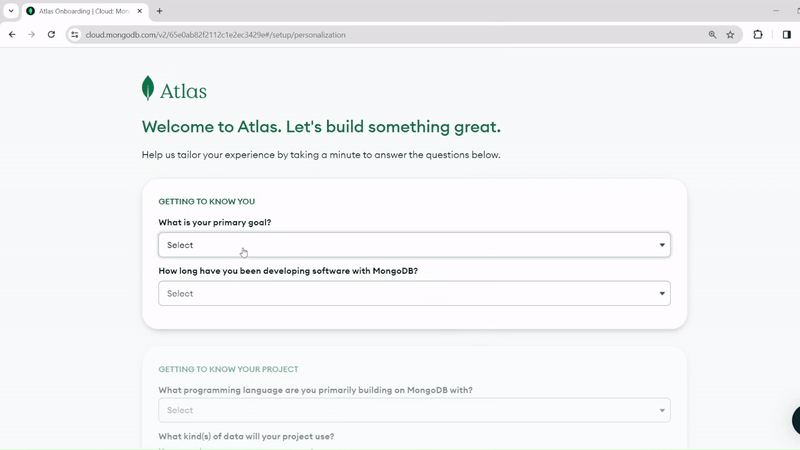Toggle the browser side panel icon
The width and height of the screenshot is (800, 450).
point(786,35)
